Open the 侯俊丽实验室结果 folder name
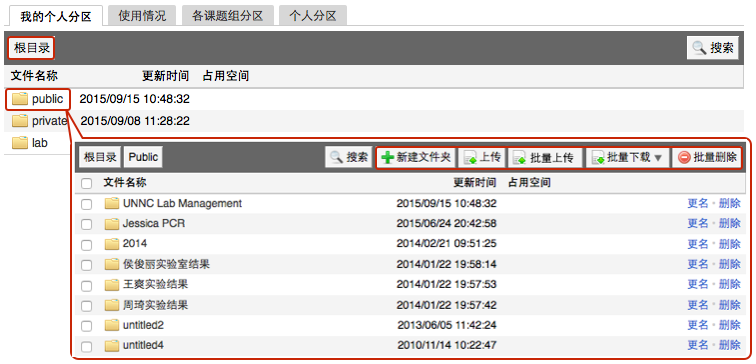The image size is (756, 364). (x=166, y=264)
